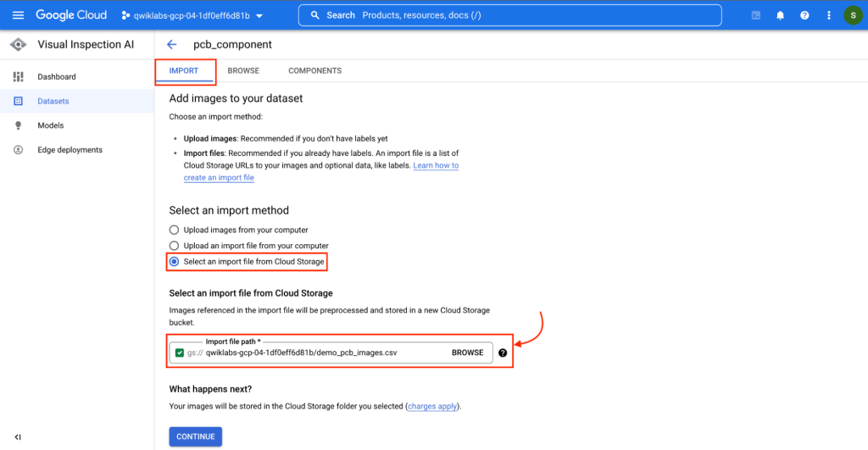Click the search magnifier icon
Viewport: 868px width, 450px height.
315,15
